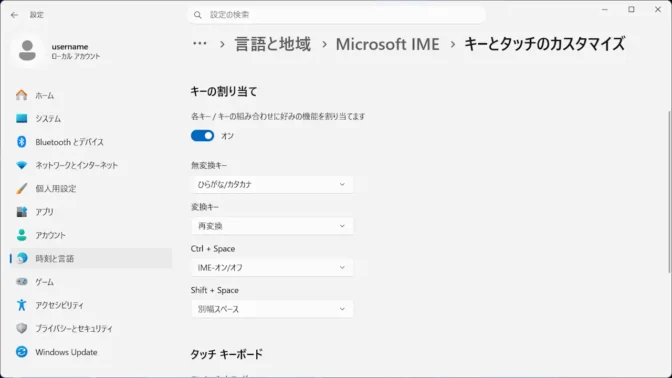This screenshot has height=378, width=672.
Task: Open アカウント section
Action: tap(91, 235)
